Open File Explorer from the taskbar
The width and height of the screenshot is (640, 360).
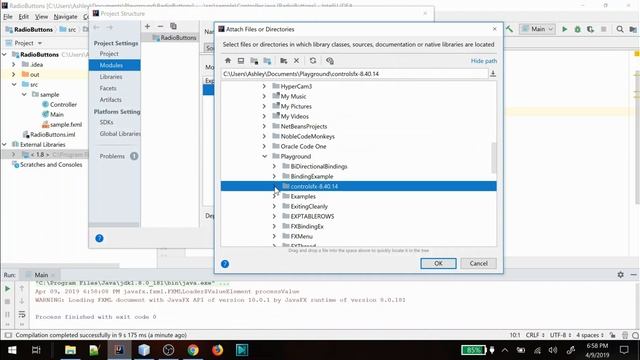[x=70, y=350]
